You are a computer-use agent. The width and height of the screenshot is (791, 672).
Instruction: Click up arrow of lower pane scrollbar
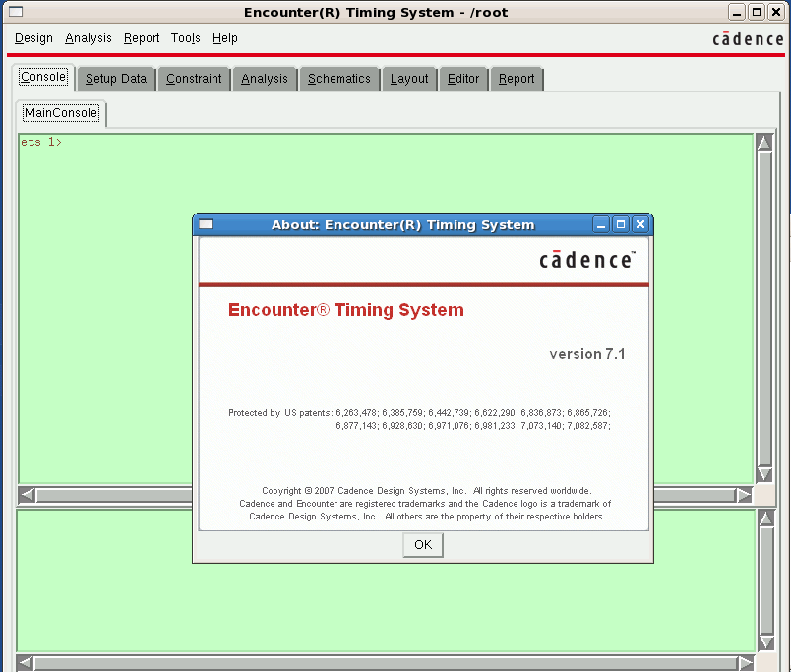tap(766, 519)
